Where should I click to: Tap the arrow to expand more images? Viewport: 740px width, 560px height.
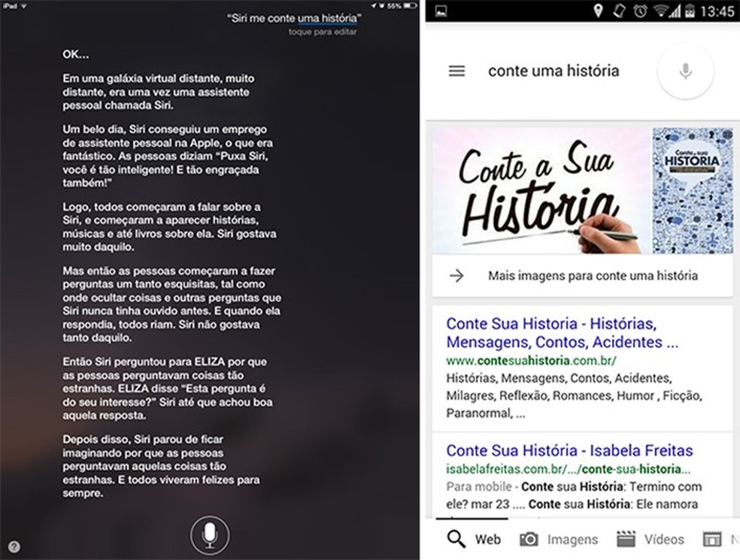457,275
